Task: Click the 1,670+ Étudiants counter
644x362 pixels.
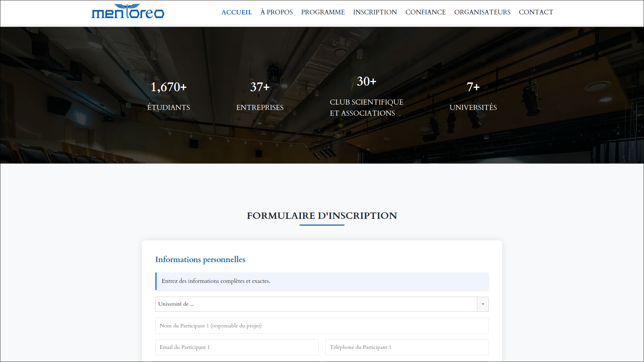Action: 168,87
